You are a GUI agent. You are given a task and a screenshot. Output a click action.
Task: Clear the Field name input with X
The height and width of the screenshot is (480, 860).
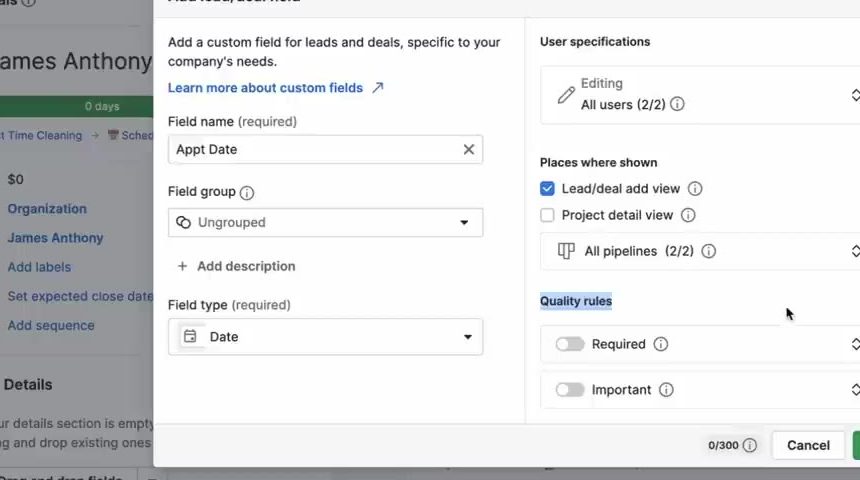click(x=468, y=149)
